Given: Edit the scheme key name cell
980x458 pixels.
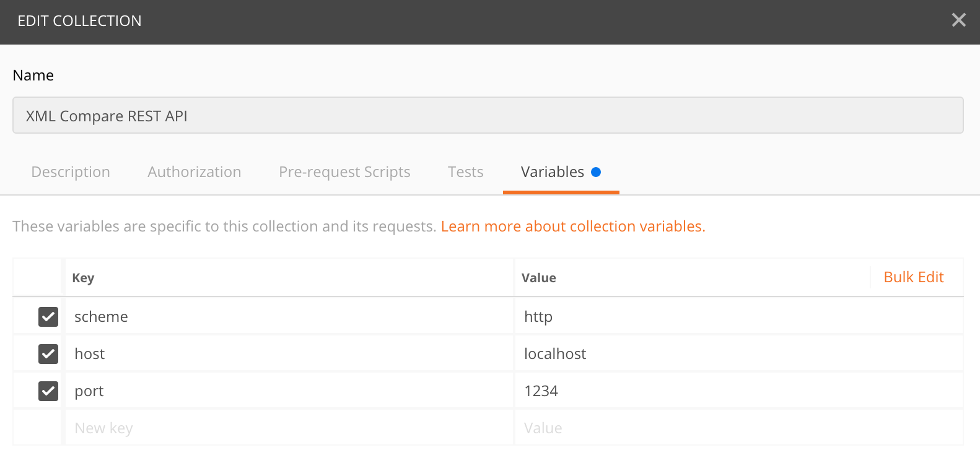Looking at the screenshot, I should [288, 317].
